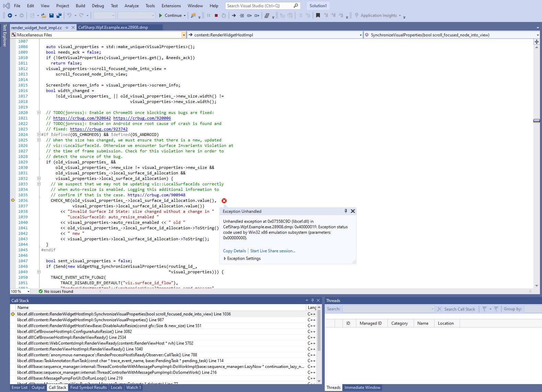Click the Save All icon in the toolbar
This screenshot has height=392, width=542.
(x=59, y=15)
